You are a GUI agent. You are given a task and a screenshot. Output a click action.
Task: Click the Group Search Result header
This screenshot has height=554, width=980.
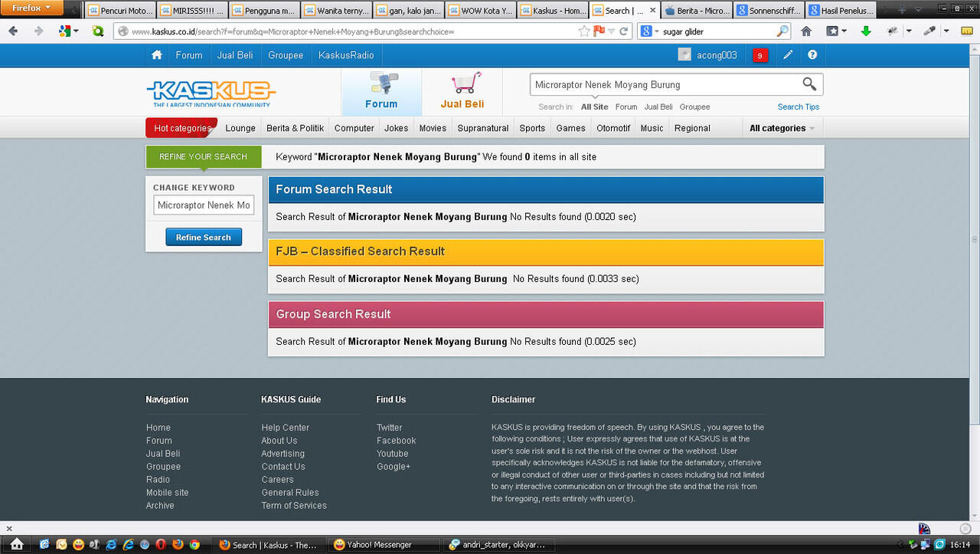tap(546, 314)
